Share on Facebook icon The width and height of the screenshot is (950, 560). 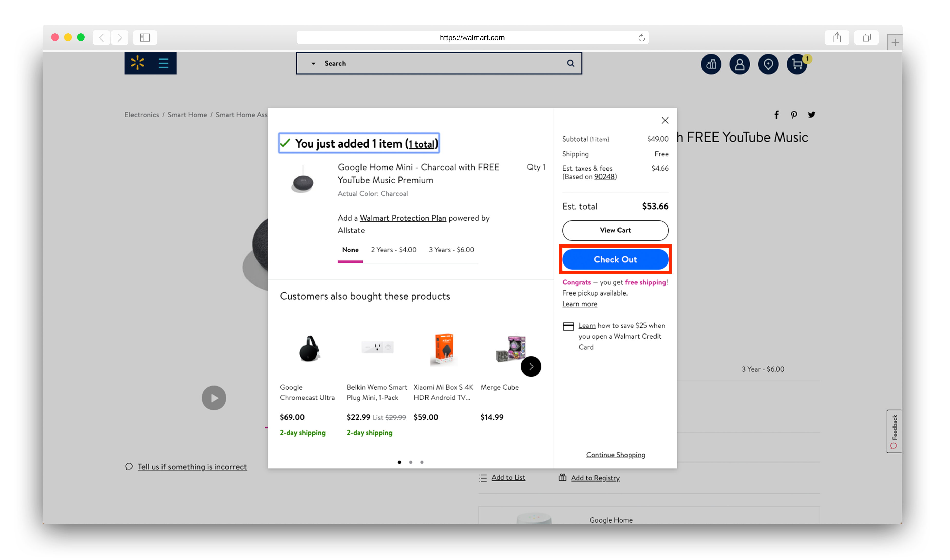tap(776, 115)
